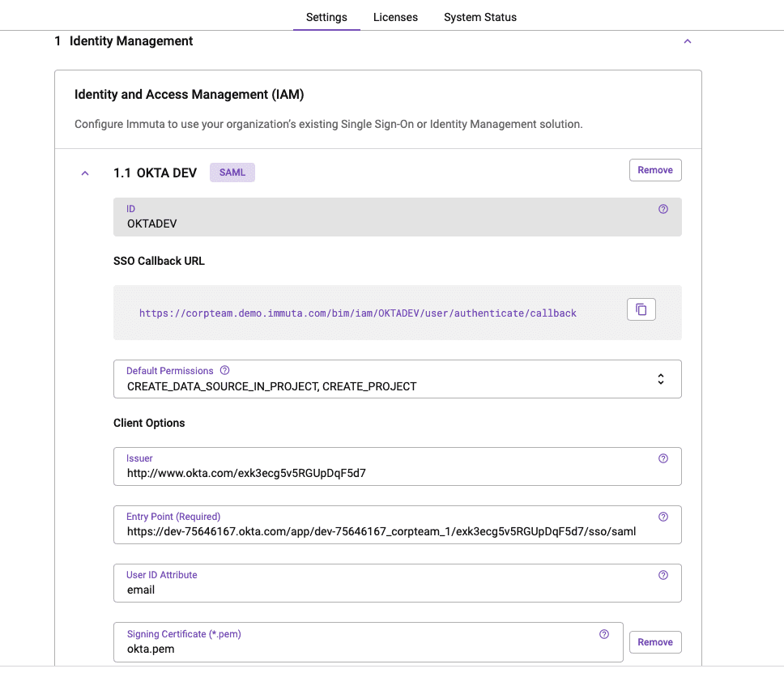Click the Configure Immuta description text

(329, 124)
